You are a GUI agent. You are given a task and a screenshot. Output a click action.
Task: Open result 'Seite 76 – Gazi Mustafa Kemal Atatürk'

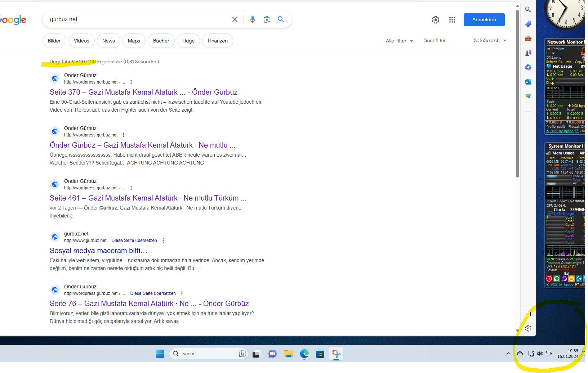[149, 304]
